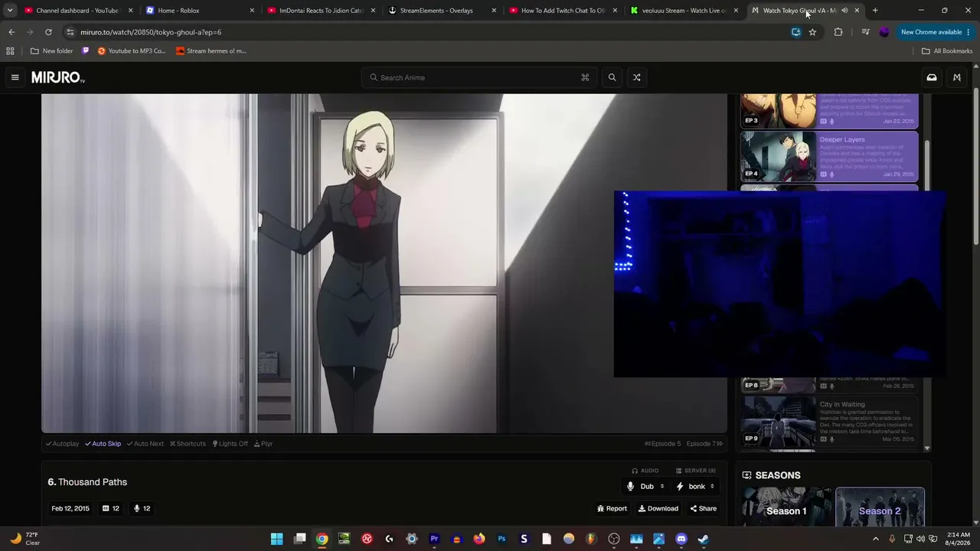Open the Miruro hamburger menu
Image resolution: width=980 pixels, height=551 pixels.
15,77
